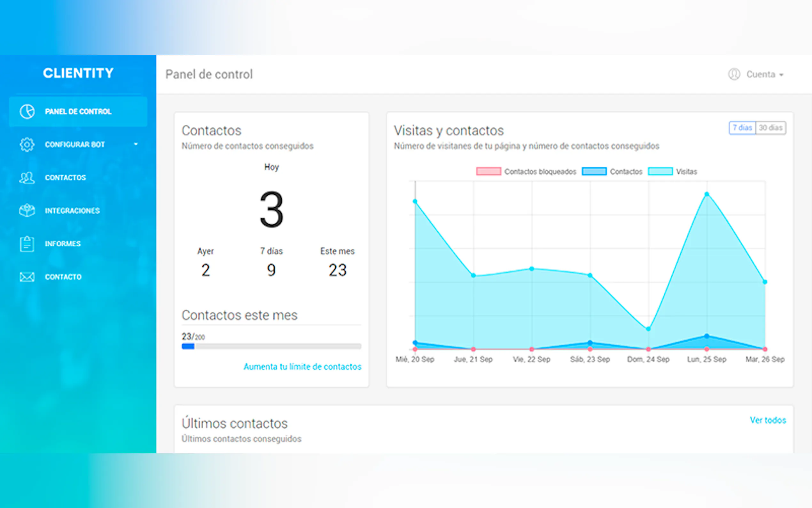Image resolution: width=812 pixels, height=508 pixels.
Task: Click the Integraciones box icon
Action: tap(27, 210)
